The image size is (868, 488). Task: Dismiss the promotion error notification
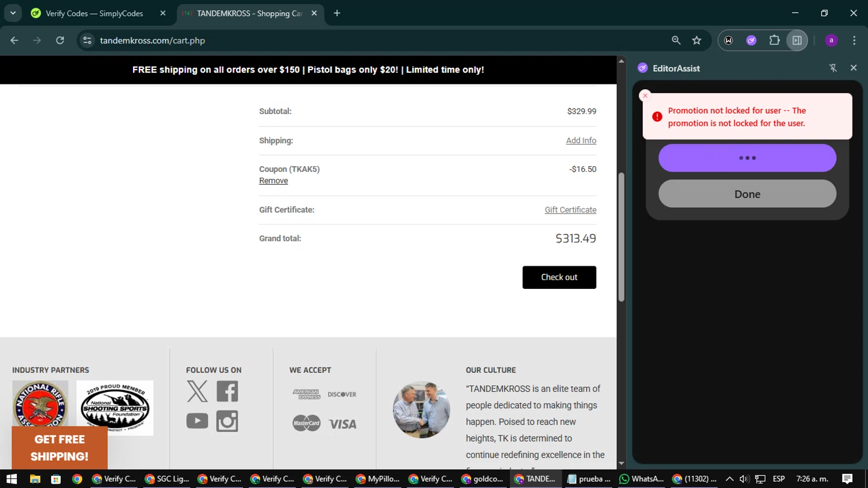(x=645, y=96)
